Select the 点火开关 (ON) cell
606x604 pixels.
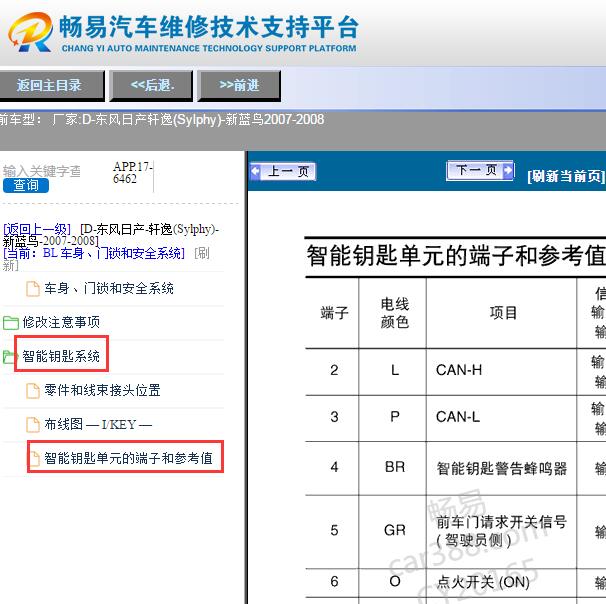click(x=502, y=582)
